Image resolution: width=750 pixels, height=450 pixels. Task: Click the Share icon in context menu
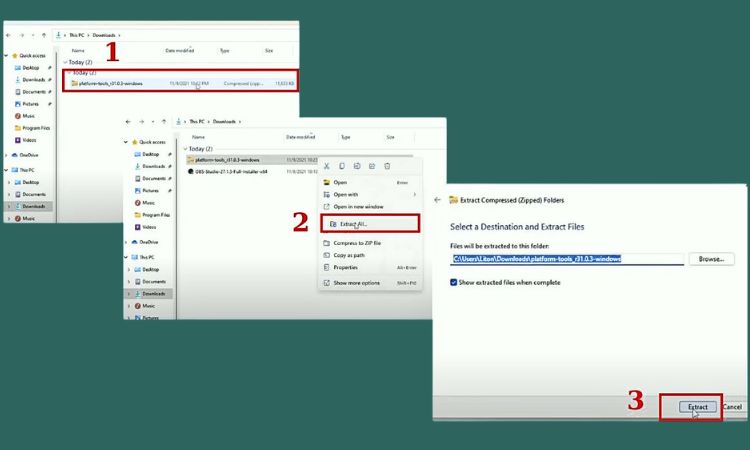(x=372, y=166)
